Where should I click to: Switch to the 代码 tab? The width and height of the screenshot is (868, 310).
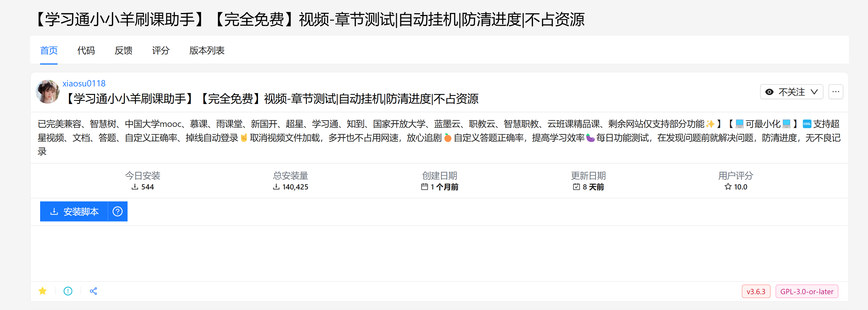click(86, 51)
